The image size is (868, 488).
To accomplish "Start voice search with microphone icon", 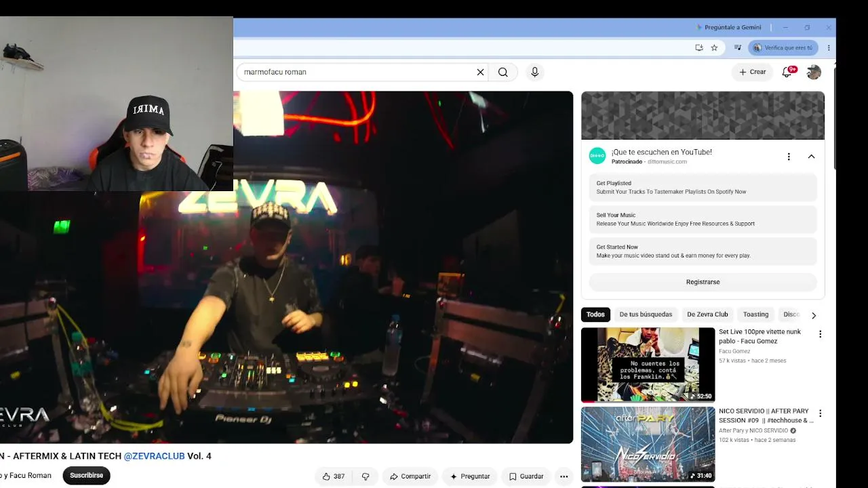I will (x=535, y=72).
